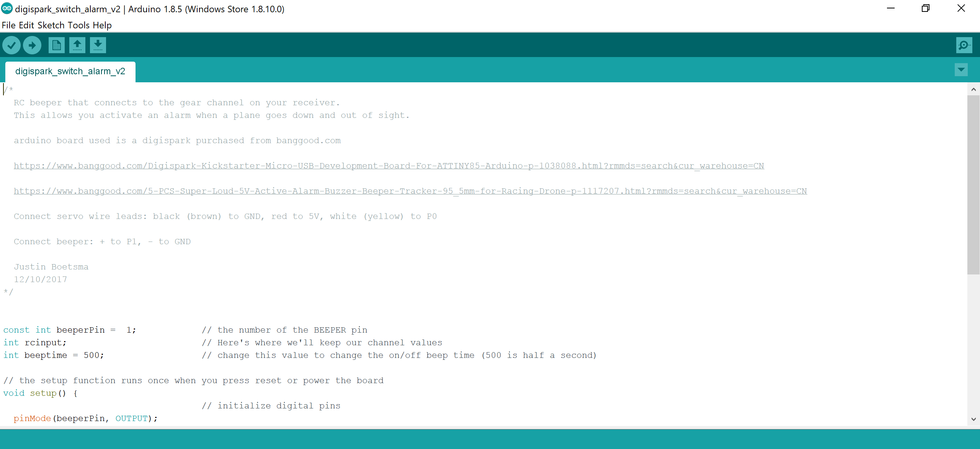
Task: Click the scrollbar down arrow
Action: click(973, 418)
